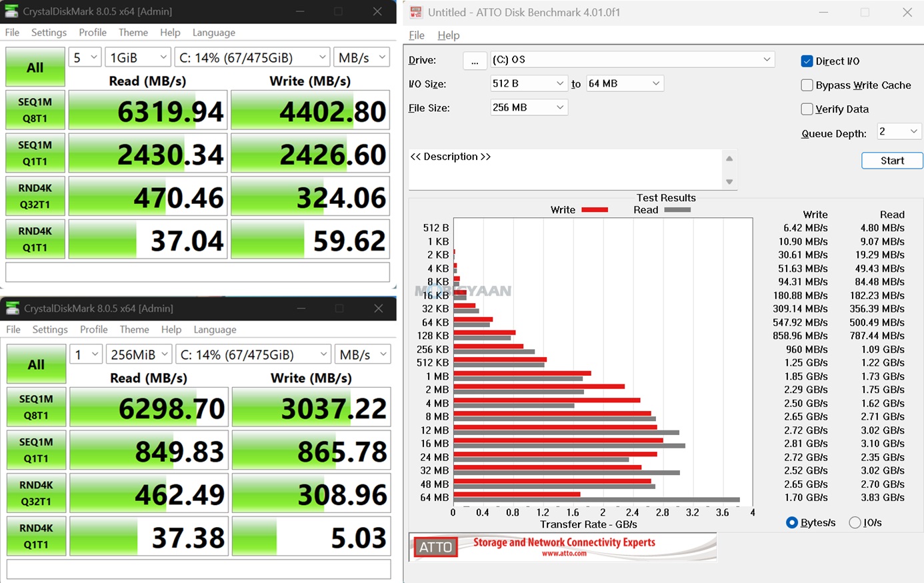Enable the Bypass Write Cache checkbox
The image size is (924, 583).
[x=807, y=85]
